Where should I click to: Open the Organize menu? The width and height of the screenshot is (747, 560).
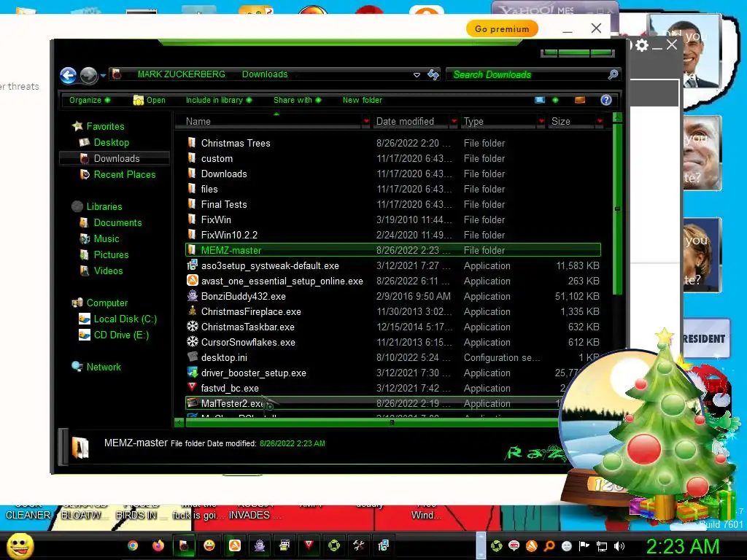pos(89,100)
